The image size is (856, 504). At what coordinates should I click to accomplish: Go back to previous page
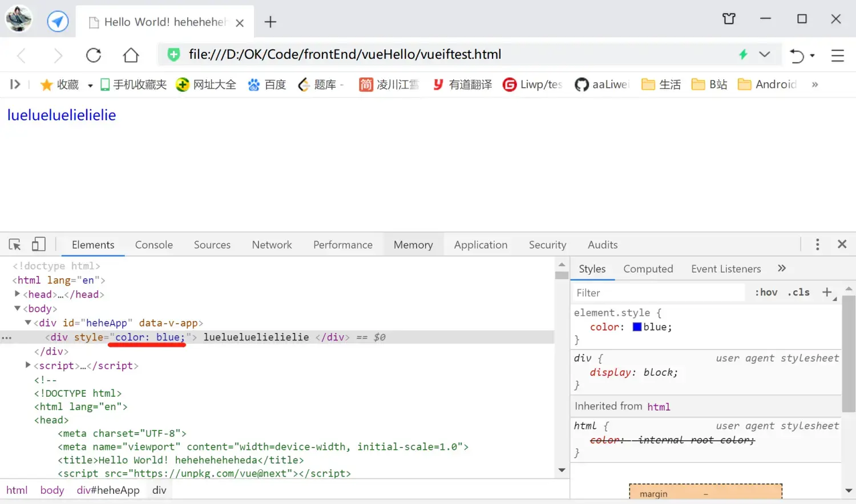pos(22,55)
